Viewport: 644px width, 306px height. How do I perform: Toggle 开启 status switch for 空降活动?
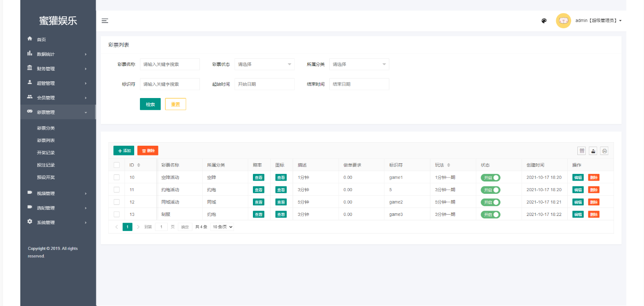pyautogui.click(x=490, y=178)
